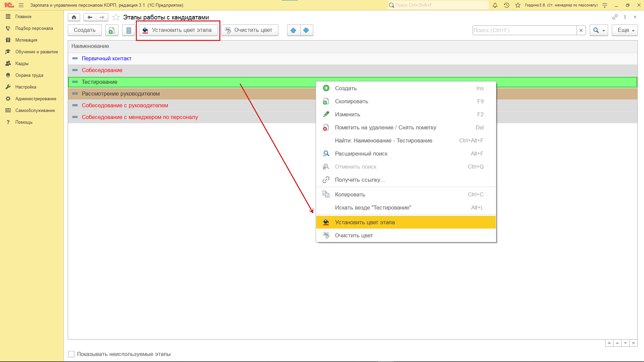
Task: Add page to favorites star icon
Action: 116,17
